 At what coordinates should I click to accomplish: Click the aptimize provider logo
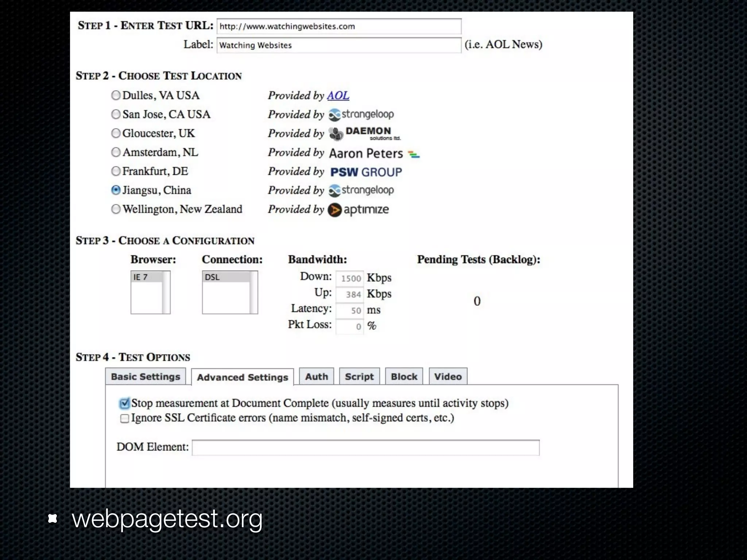[x=358, y=210]
